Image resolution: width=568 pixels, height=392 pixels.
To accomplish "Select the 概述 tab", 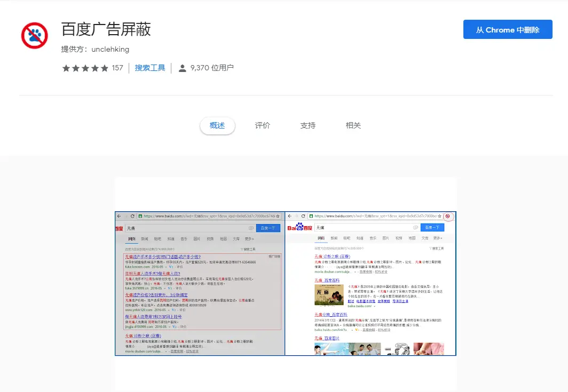I will 217,125.
